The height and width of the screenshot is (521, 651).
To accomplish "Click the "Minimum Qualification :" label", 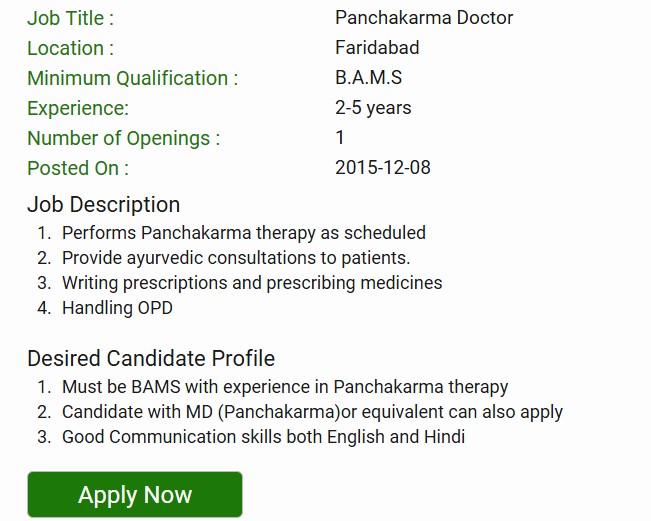I will pos(132,78).
